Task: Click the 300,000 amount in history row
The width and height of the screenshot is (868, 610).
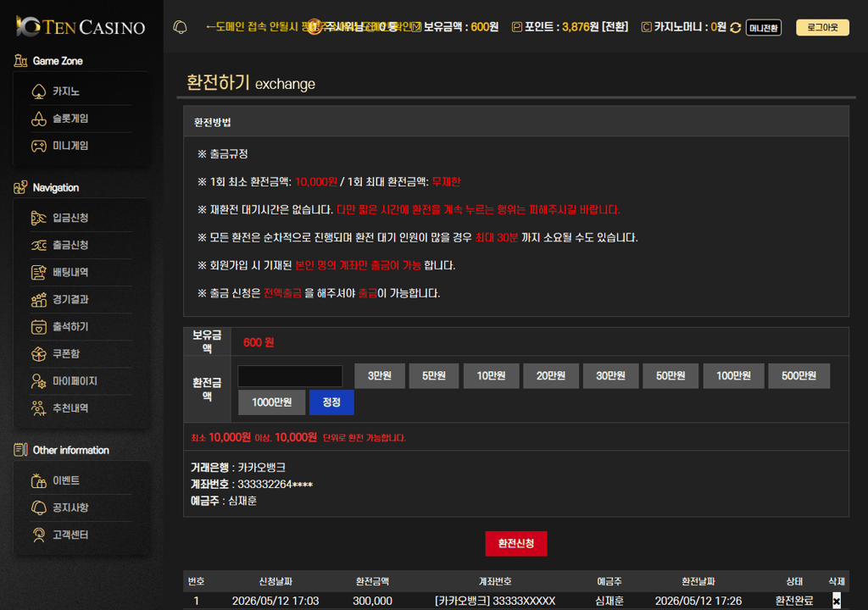Action: pyautogui.click(x=373, y=601)
